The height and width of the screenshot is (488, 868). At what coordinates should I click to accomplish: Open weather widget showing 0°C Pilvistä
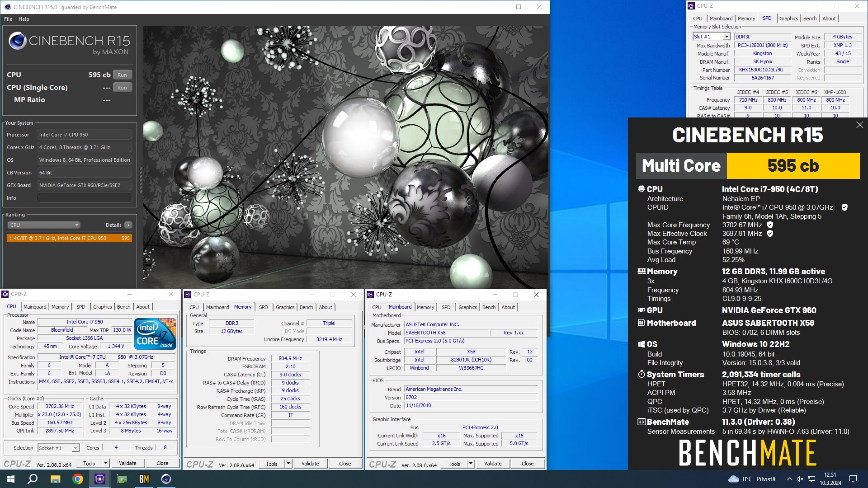[751, 479]
